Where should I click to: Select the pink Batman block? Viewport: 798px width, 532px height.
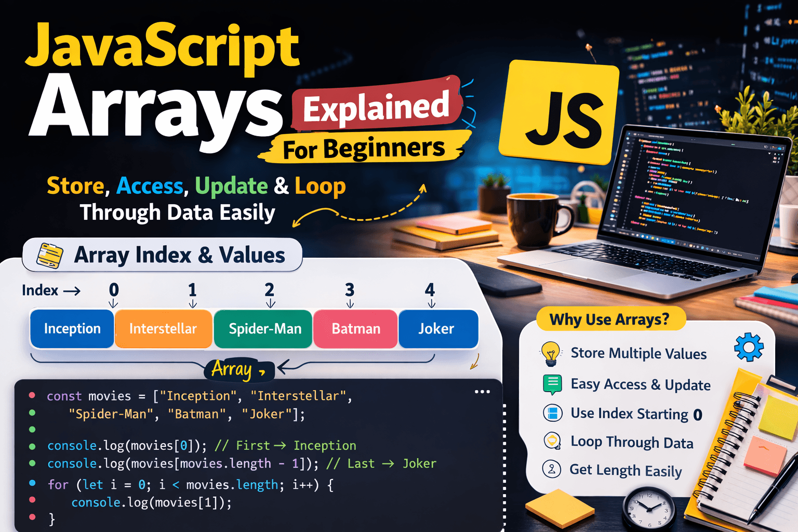(356, 329)
